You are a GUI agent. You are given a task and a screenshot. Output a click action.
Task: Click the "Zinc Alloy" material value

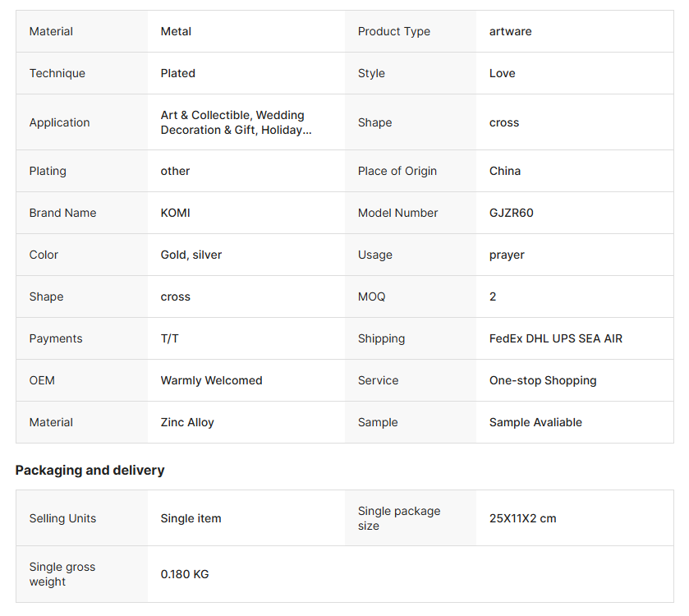[187, 422]
